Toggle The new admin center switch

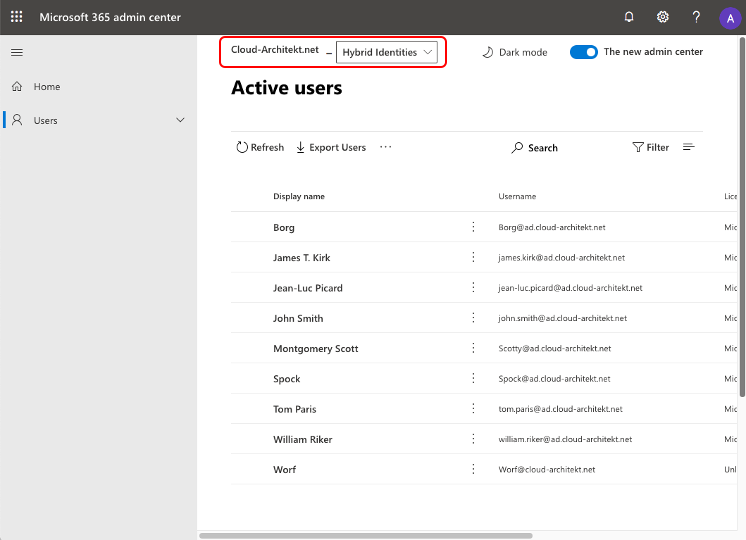click(584, 52)
